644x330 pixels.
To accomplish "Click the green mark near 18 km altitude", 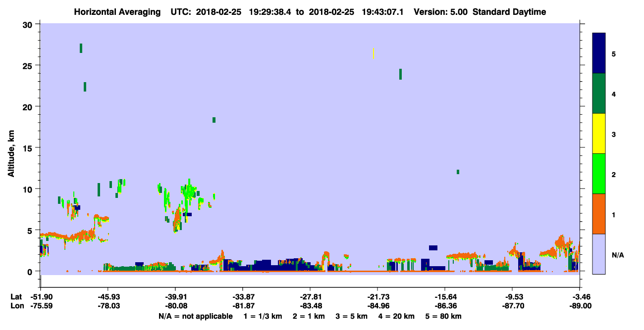I will (214, 120).
